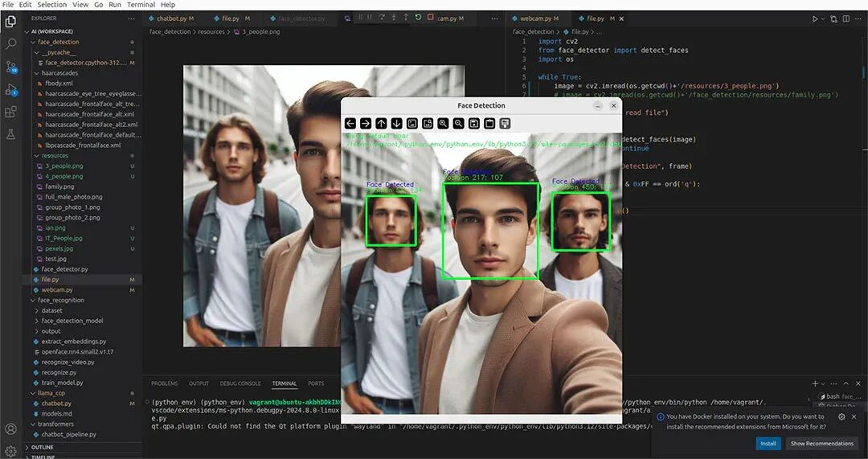Stop the debug session
This screenshot has height=459, width=868.
pos(431,18)
